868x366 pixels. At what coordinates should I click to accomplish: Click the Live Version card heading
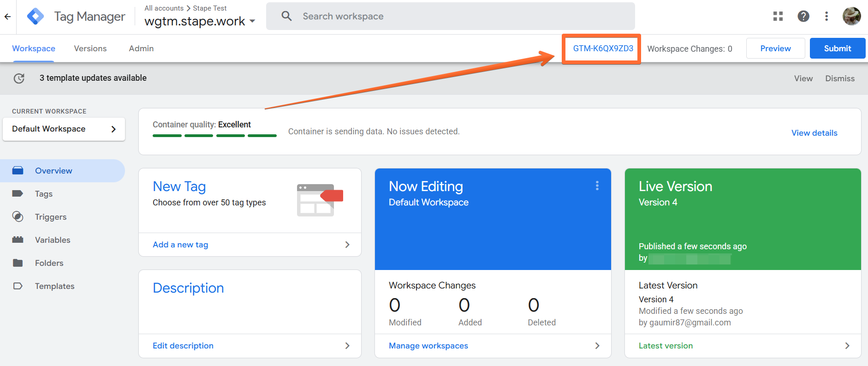click(675, 186)
